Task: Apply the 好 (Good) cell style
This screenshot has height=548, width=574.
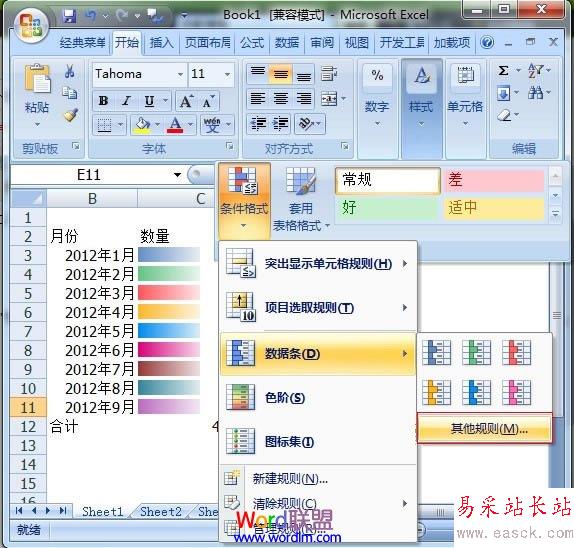Action: pos(387,208)
